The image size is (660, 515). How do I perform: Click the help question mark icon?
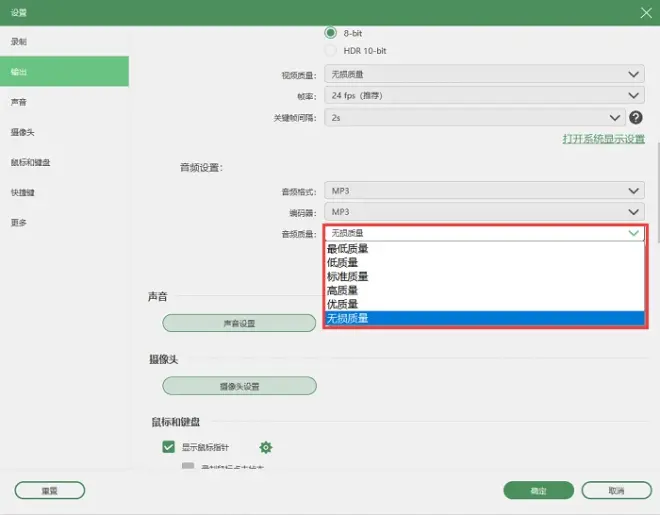[636, 117]
